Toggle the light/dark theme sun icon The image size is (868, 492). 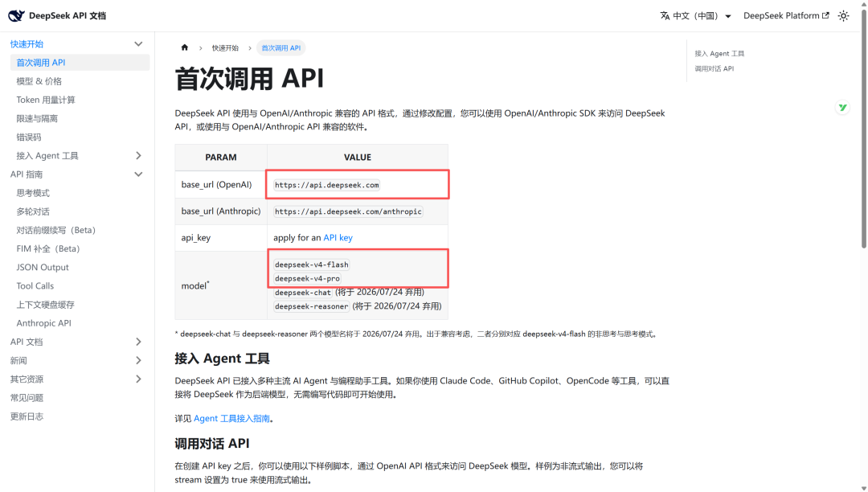[843, 16]
